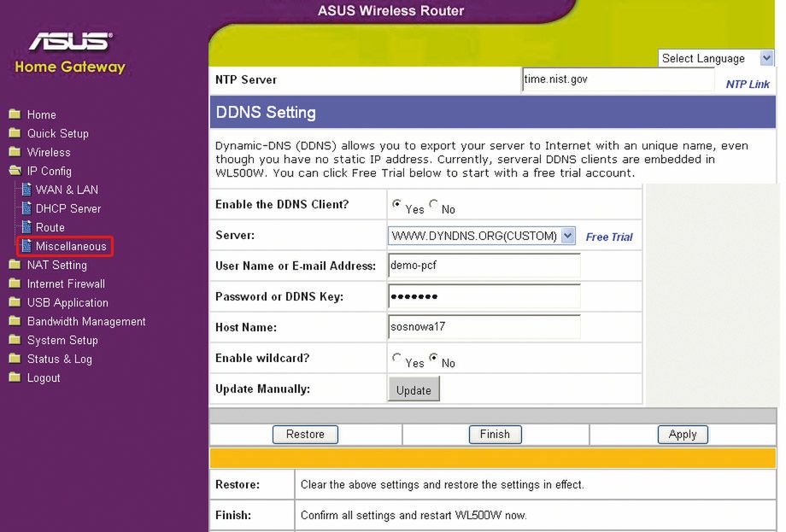
Task: Click the Route page icon
Action: point(26,227)
